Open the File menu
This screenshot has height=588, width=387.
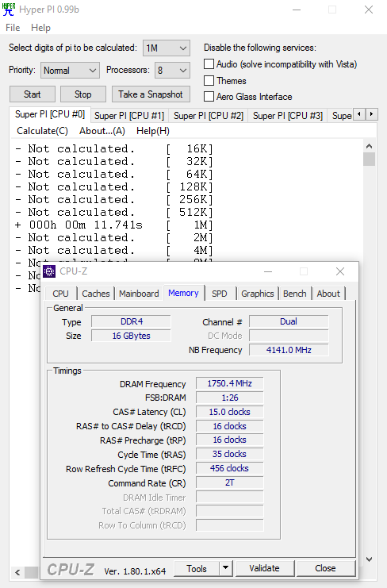(13, 28)
